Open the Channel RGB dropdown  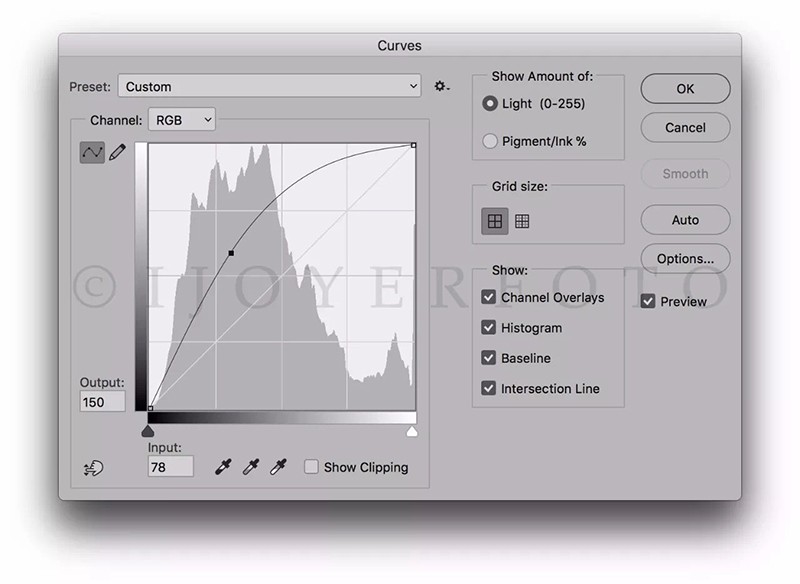point(182,120)
